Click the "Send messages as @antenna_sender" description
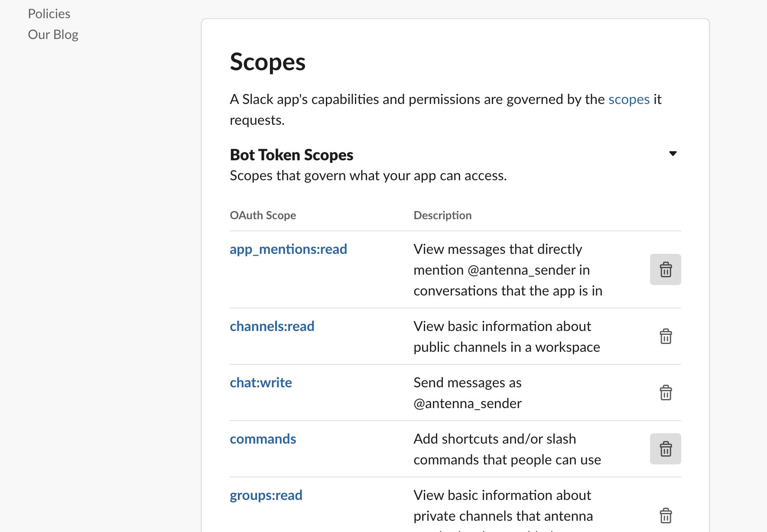The height and width of the screenshot is (532, 767). point(467,393)
